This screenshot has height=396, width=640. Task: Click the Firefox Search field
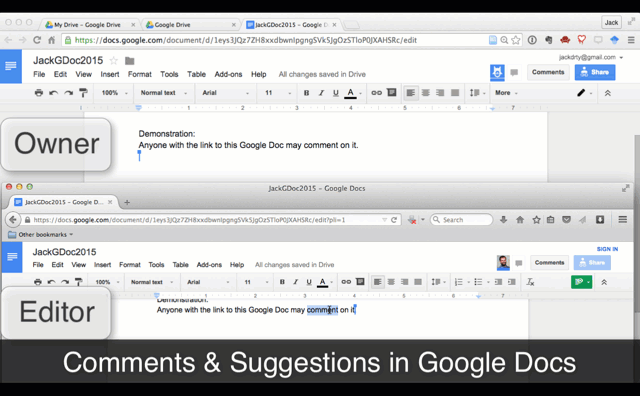[x=462, y=220]
